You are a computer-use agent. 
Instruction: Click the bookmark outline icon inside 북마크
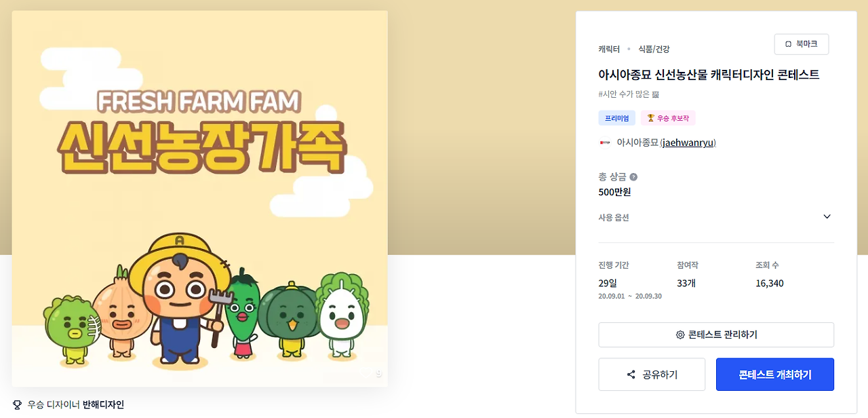coord(788,44)
